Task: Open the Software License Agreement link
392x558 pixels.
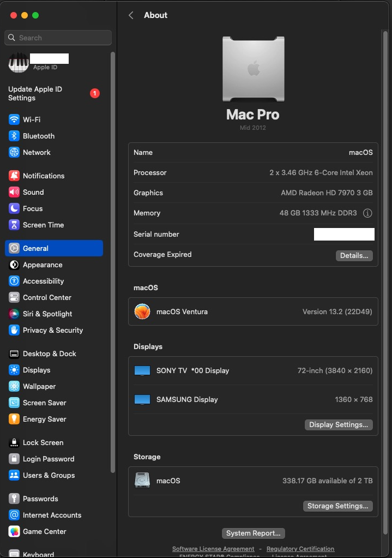Action: click(213, 549)
